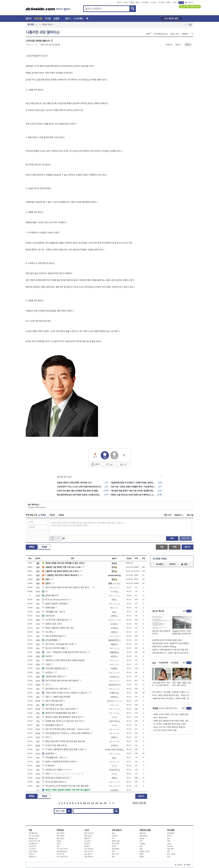Open the 미니갤 tab in the navigation bar
This screenshot has width=219, height=868.
48,19
